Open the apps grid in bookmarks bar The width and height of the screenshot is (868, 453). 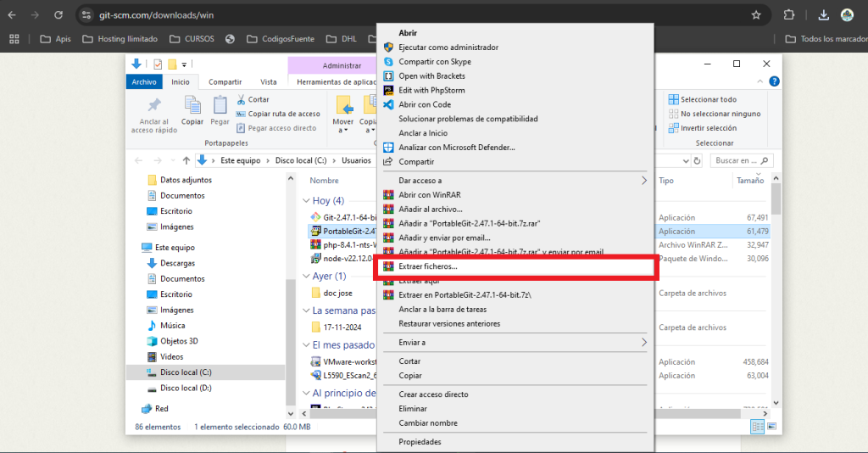click(x=14, y=39)
